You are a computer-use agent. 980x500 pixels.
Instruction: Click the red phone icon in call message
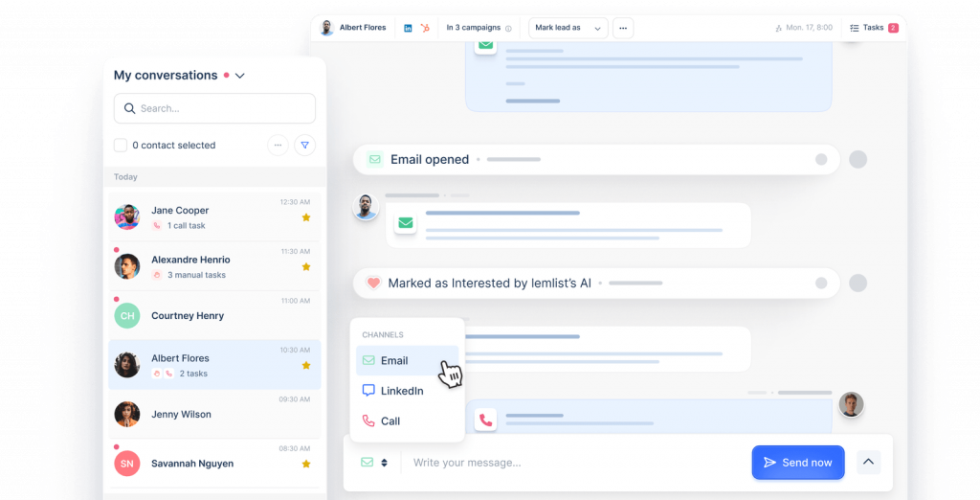point(485,420)
